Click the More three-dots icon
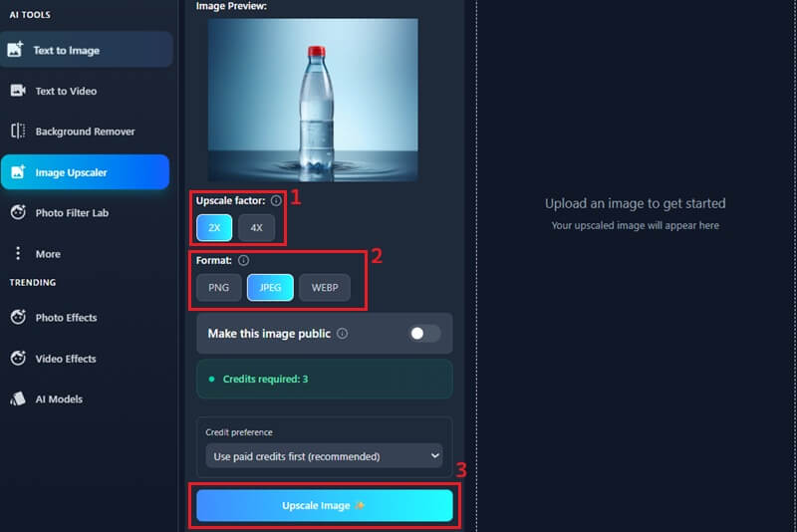The image size is (797, 532). (18, 253)
